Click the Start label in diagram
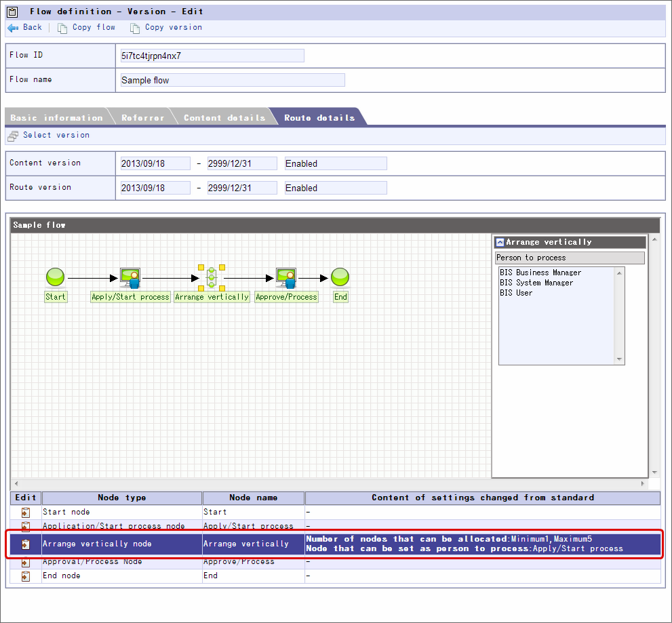The image size is (672, 623). [x=56, y=297]
